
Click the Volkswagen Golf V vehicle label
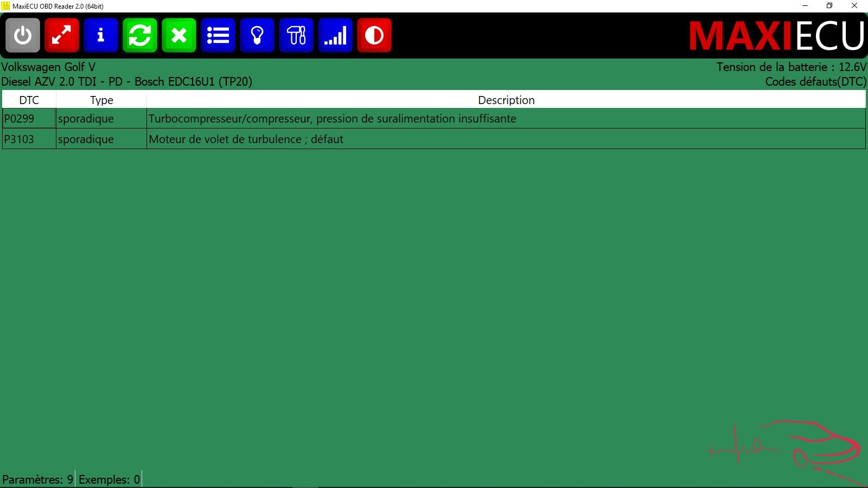tap(48, 67)
